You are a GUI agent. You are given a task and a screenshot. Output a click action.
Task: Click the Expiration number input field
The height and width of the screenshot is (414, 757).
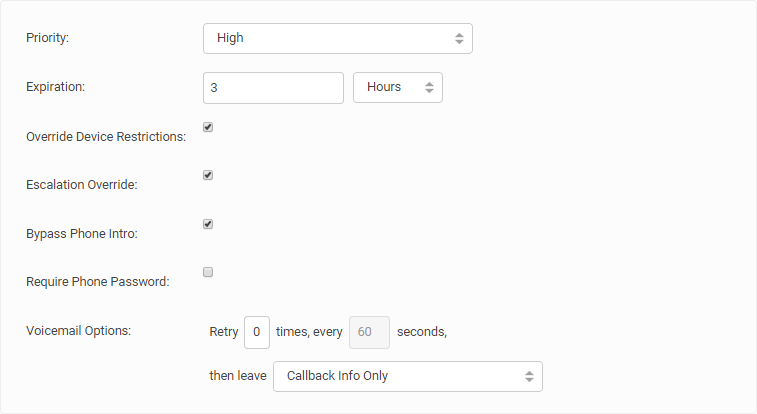273,87
